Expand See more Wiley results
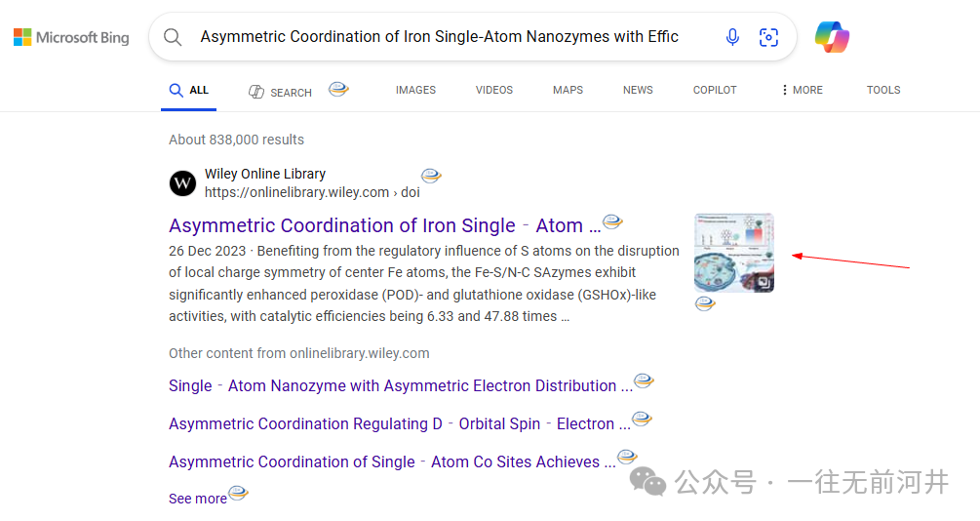980x521 pixels. [197, 499]
